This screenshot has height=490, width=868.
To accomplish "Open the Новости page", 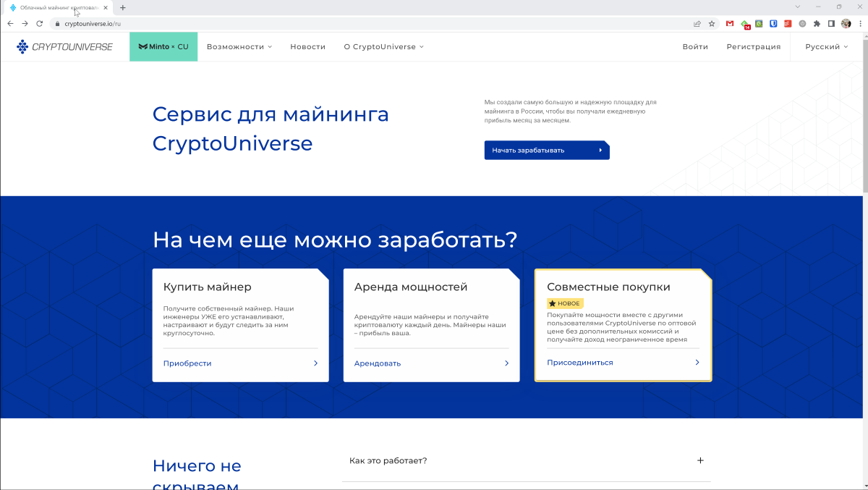I will [x=308, y=47].
